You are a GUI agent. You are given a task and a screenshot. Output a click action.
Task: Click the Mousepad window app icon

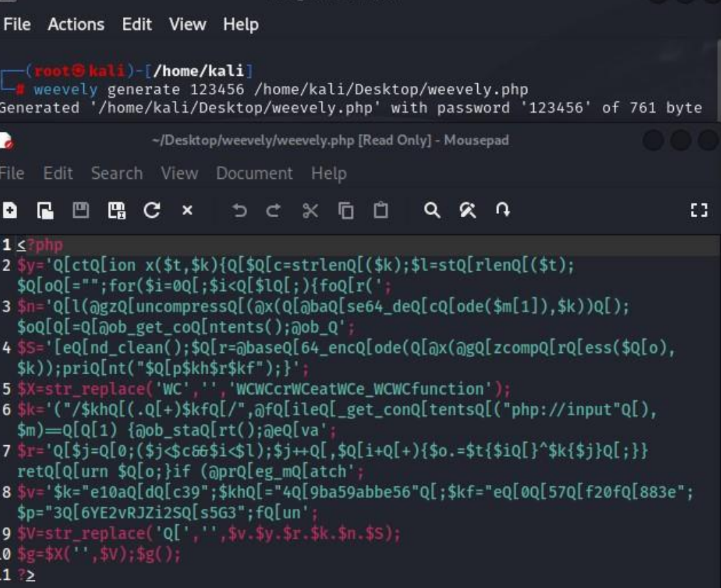pos(6,141)
